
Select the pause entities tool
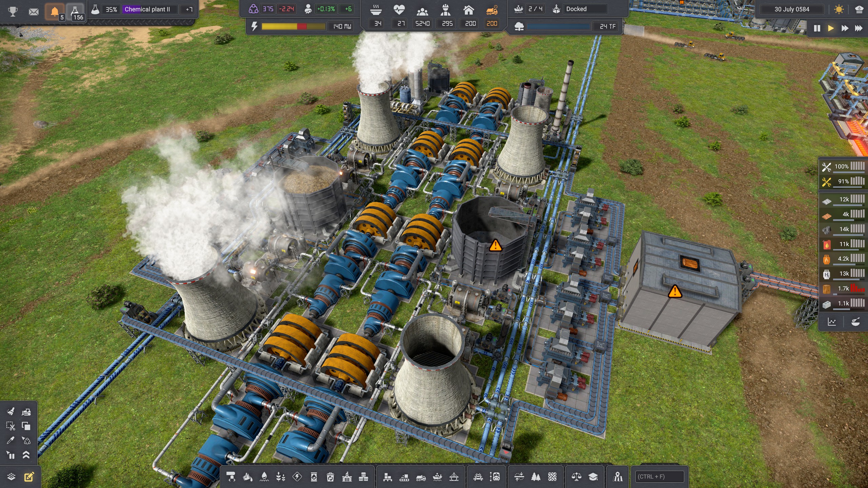click(x=11, y=455)
